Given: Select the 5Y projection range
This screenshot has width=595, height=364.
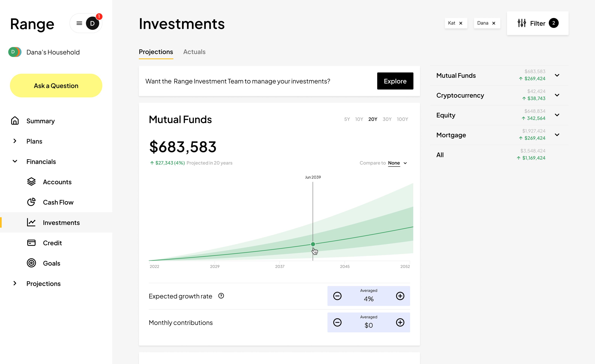Looking at the screenshot, I should (x=347, y=119).
